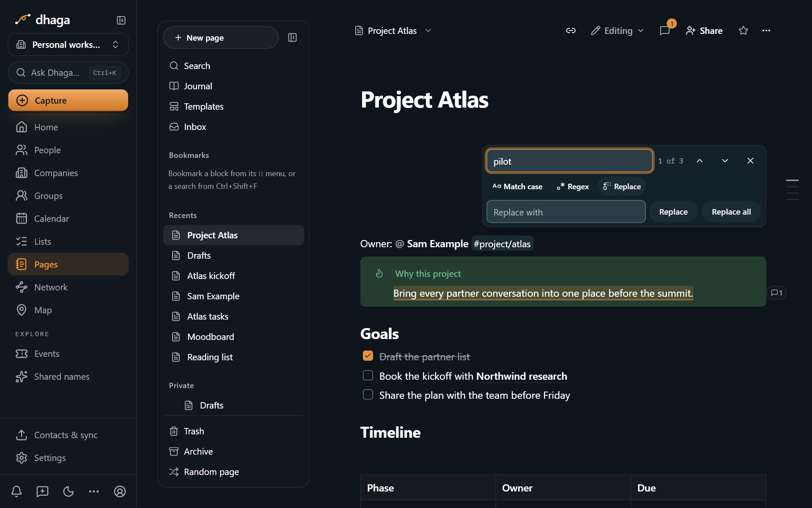Open notifications bell icon

coord(16,491)
